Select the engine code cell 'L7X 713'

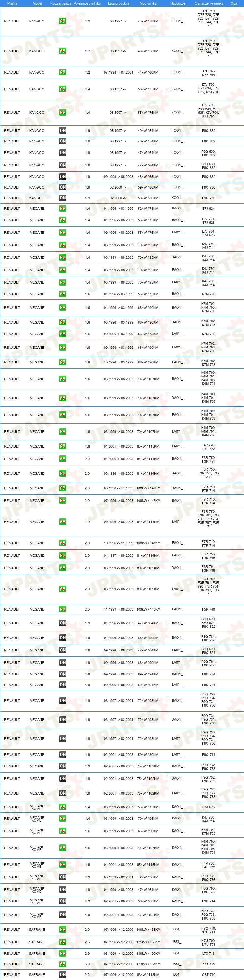tap(208, 954)
